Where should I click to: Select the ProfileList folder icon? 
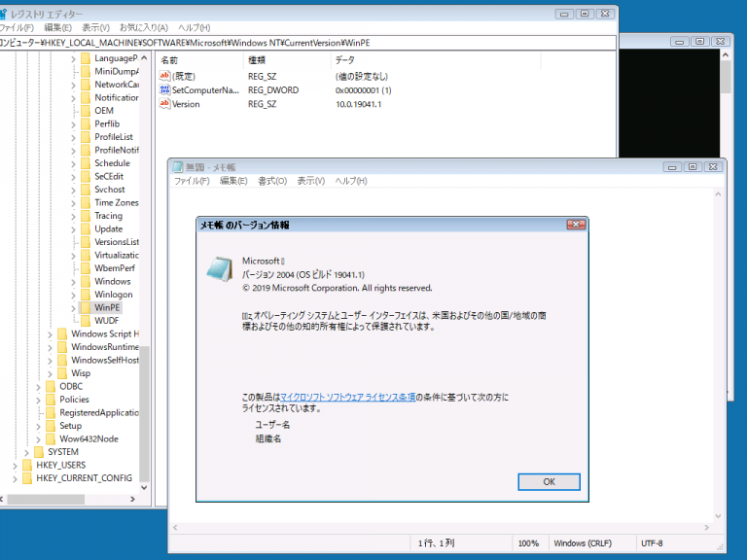(x=86, y=137)
